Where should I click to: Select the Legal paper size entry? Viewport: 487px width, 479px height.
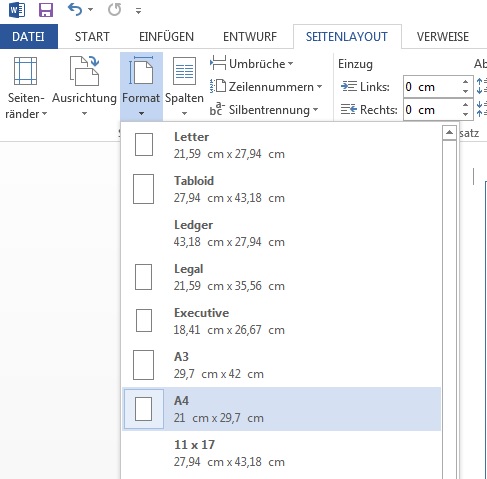pyautogui.click(x=282, y=277)
